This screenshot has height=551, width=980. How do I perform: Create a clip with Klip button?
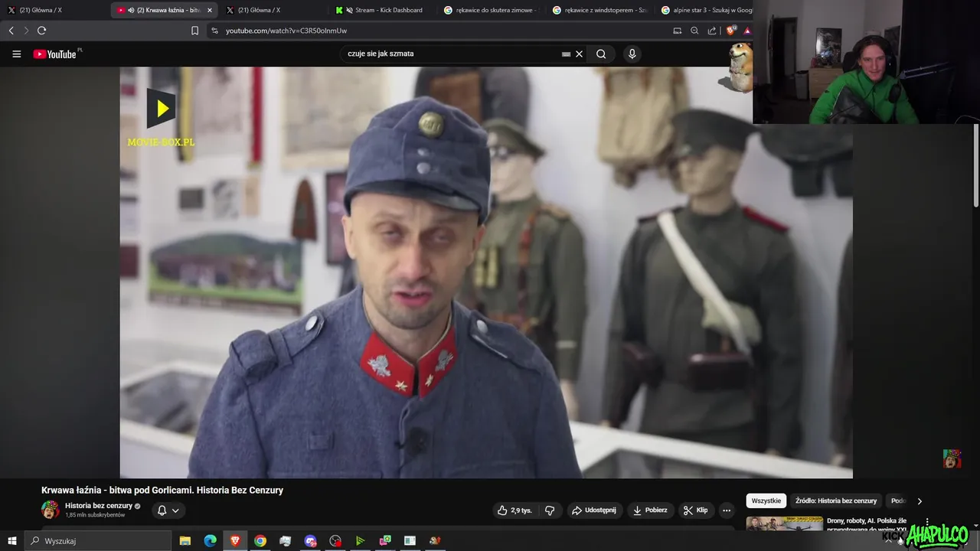pos(696,510)
